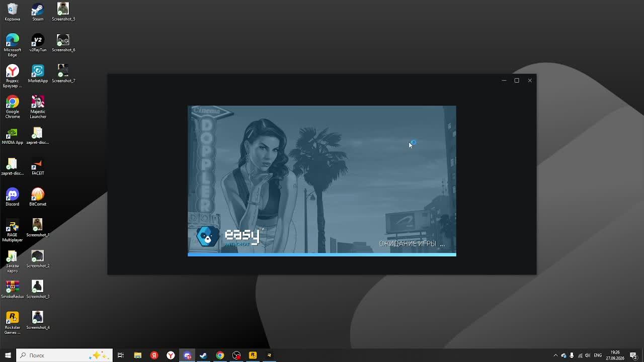The height and width of the screenshot is (362, 644).
Task: Open the red Яндекс taskbar icon
Action: coord(154,355)
